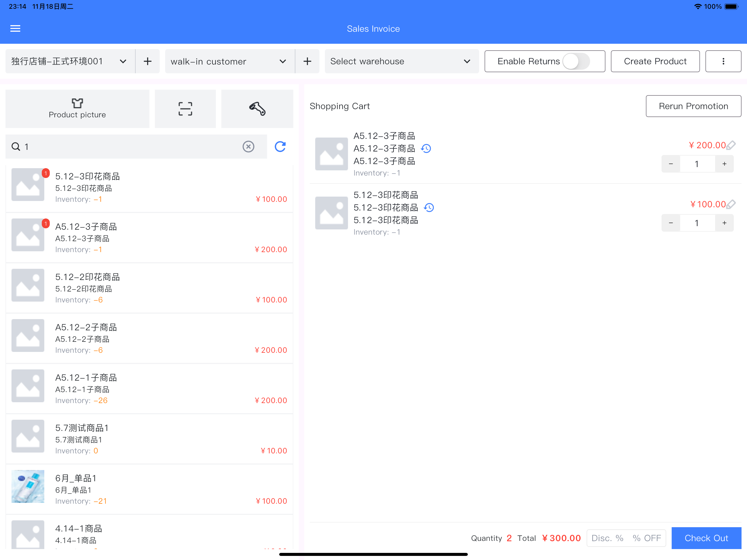Add a new customer with plus icon
This screenshot has height=560, width=747.
[307, 62]
